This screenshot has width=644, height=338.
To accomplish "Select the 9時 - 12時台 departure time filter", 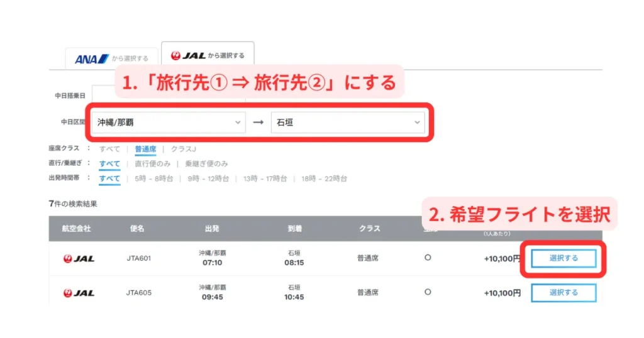I will click(x=208, y=179).
